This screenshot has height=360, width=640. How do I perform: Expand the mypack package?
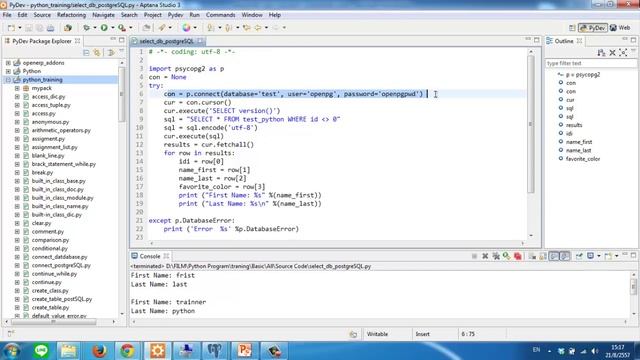(x=17, y=88)
